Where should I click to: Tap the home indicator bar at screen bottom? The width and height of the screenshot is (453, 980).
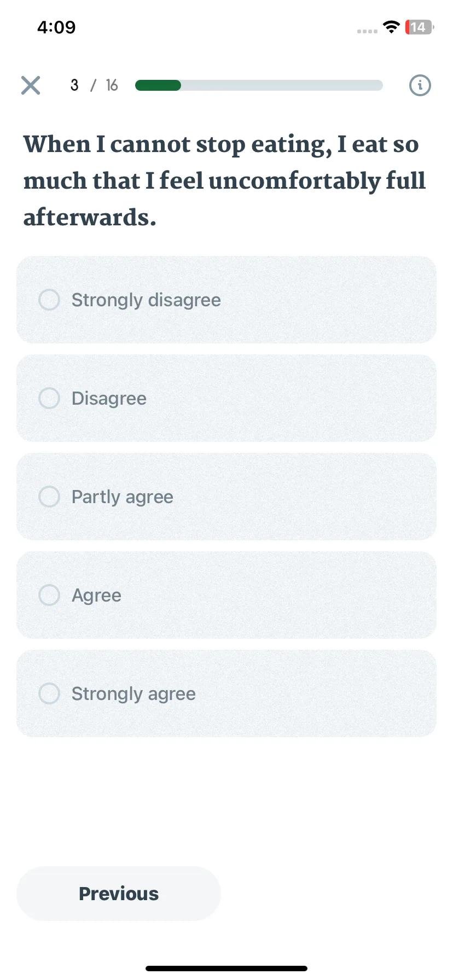coord(226,969)
